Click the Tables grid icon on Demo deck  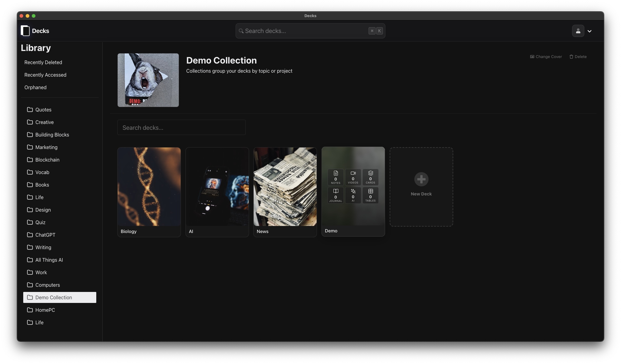[370, 191]
